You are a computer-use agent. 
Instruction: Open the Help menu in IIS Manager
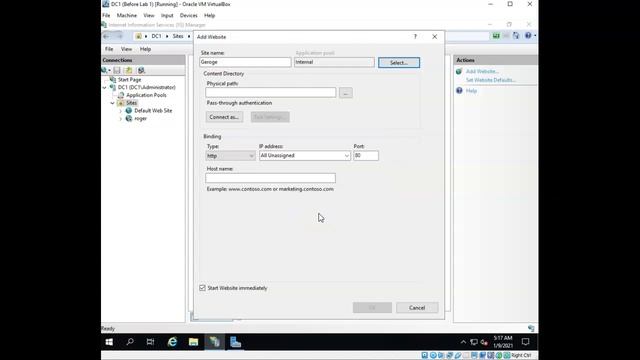(145, 49)
